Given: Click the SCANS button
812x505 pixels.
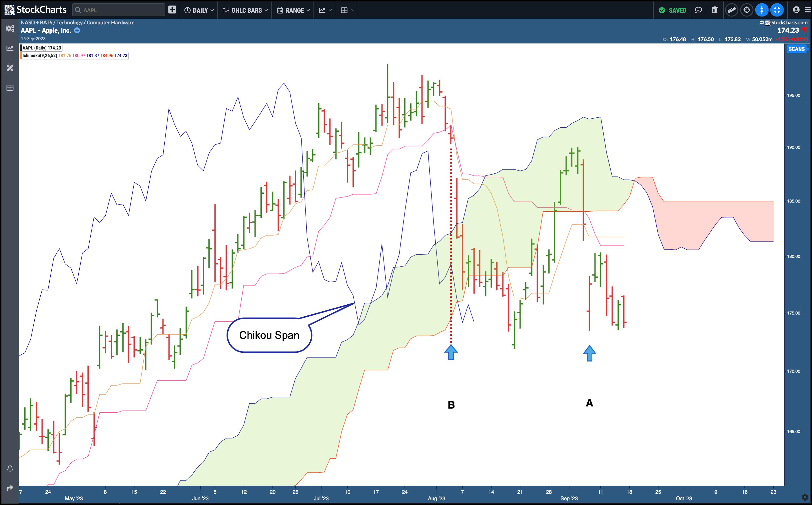Looking at the screenshot, I should click(796, 49).
